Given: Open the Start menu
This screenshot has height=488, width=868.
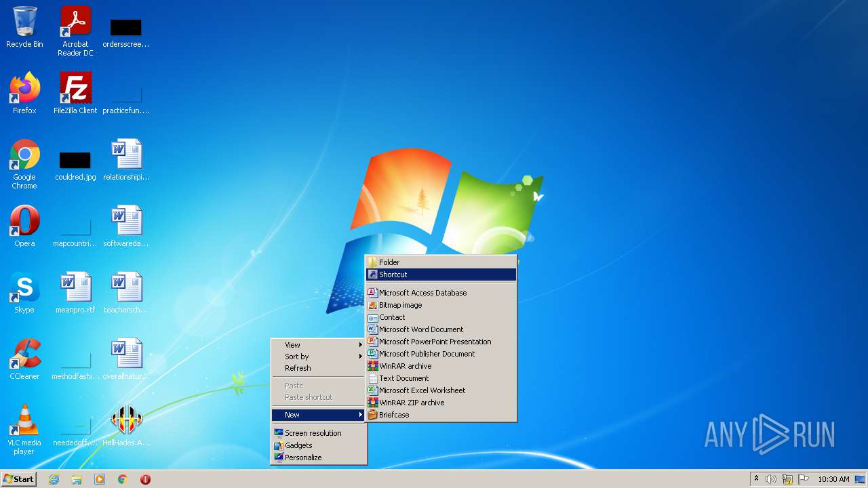Looking at the screenshot, I should 18,479.
